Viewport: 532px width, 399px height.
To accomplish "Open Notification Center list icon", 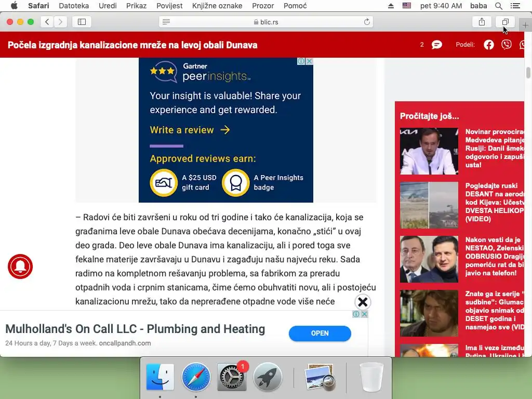I will pos(515,6).
